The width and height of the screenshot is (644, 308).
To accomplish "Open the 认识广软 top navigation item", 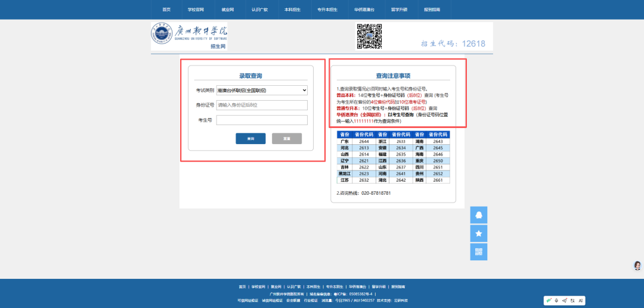I will [x=259, y=10].
